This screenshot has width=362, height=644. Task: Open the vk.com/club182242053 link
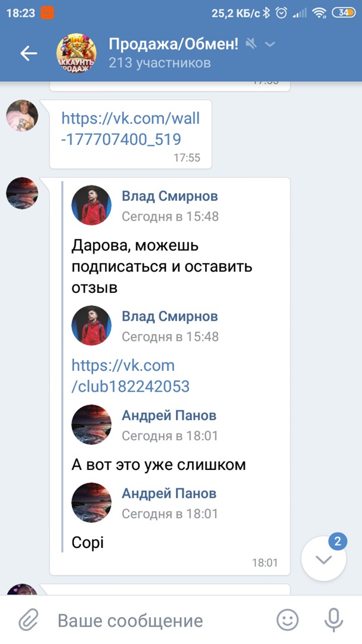[130, 376]
